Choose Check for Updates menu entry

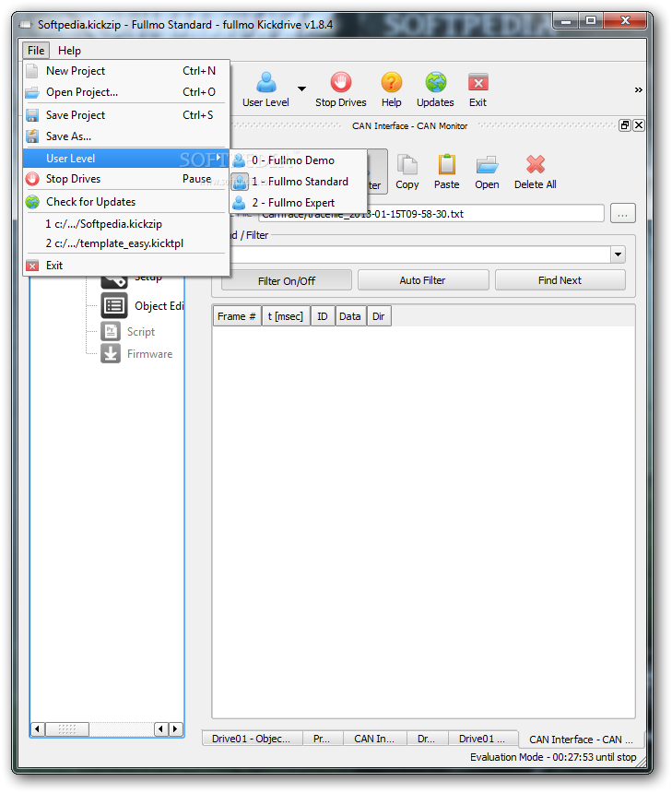click(x=126, y=202)
